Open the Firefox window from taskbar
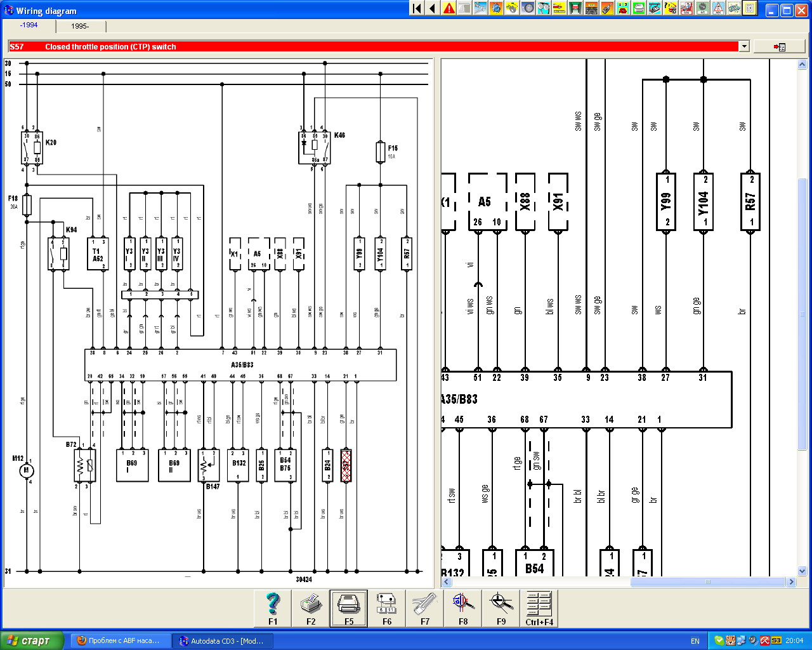 [x=119, y=640]
